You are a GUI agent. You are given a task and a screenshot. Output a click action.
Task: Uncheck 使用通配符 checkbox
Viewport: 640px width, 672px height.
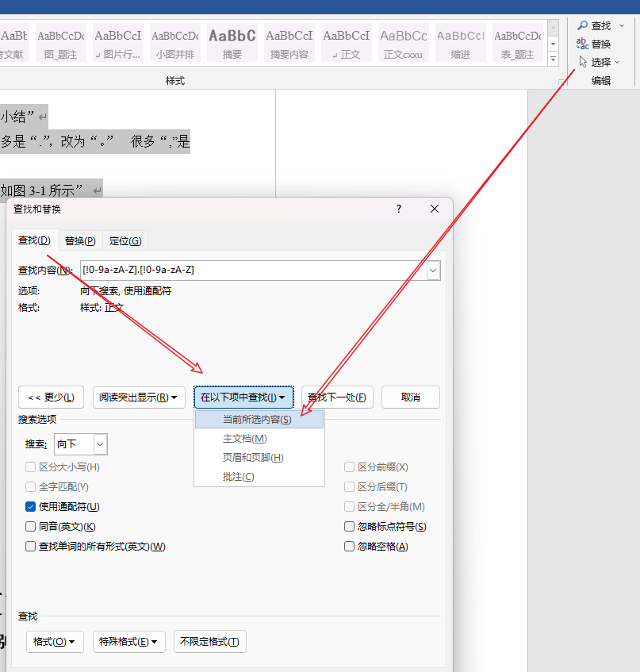pyautogui.click(x=30, y=506)
